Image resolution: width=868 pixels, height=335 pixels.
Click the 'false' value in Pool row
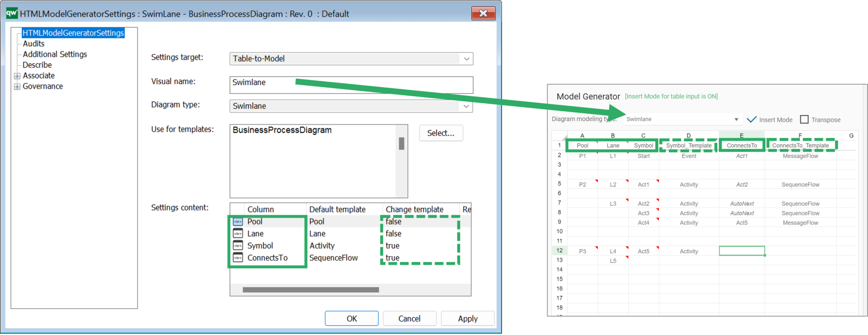393,221
